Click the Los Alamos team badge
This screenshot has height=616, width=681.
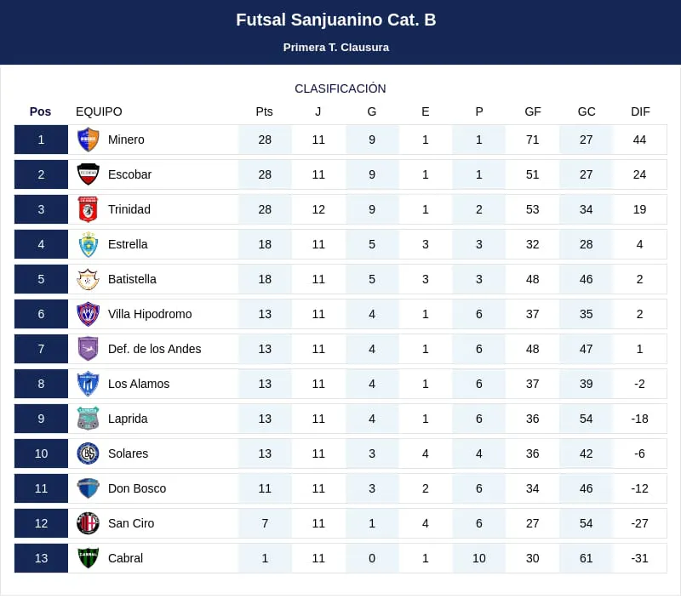[89, 384]
